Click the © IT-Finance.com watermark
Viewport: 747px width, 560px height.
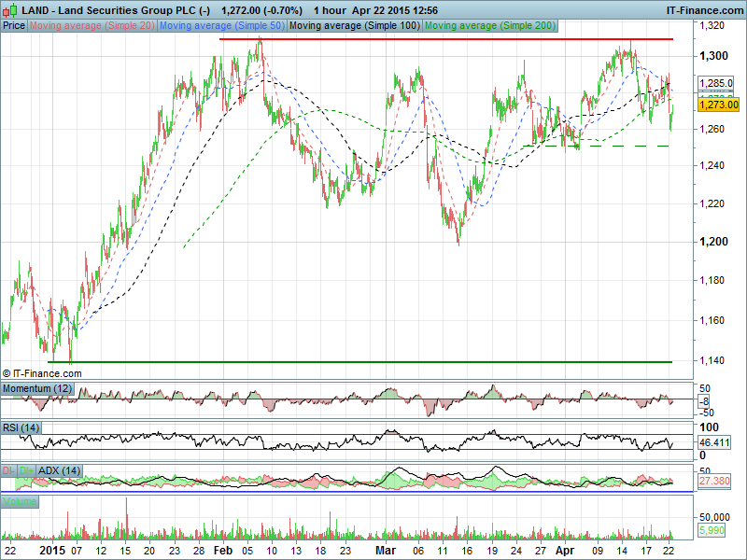click(x=42, y=372)
